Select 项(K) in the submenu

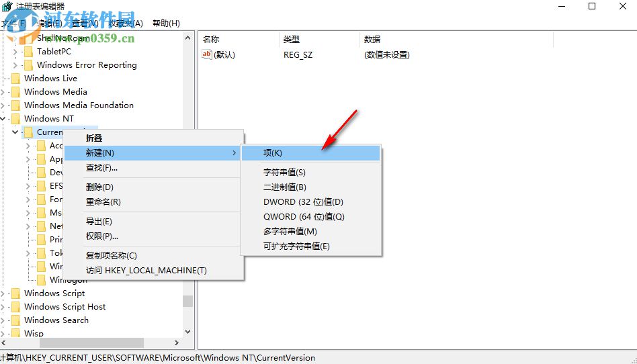tap(311, 153)
